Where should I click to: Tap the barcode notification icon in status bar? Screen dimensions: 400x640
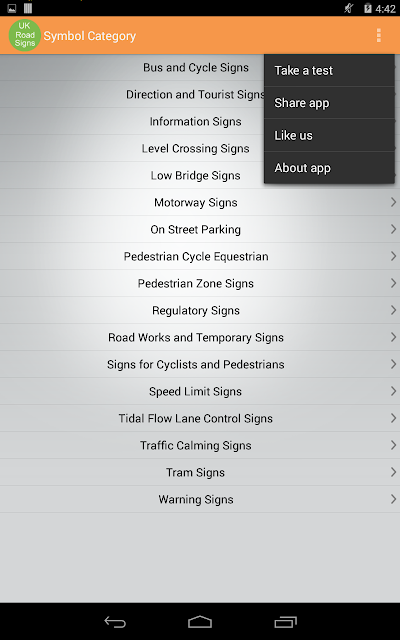coord(28,8)
